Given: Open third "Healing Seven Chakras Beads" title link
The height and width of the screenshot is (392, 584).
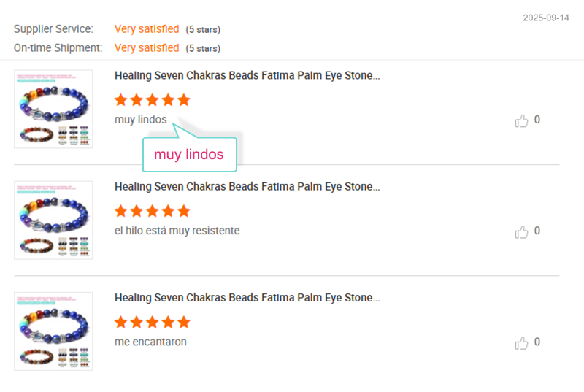Looking at the screenshot, I should point(247,297).
